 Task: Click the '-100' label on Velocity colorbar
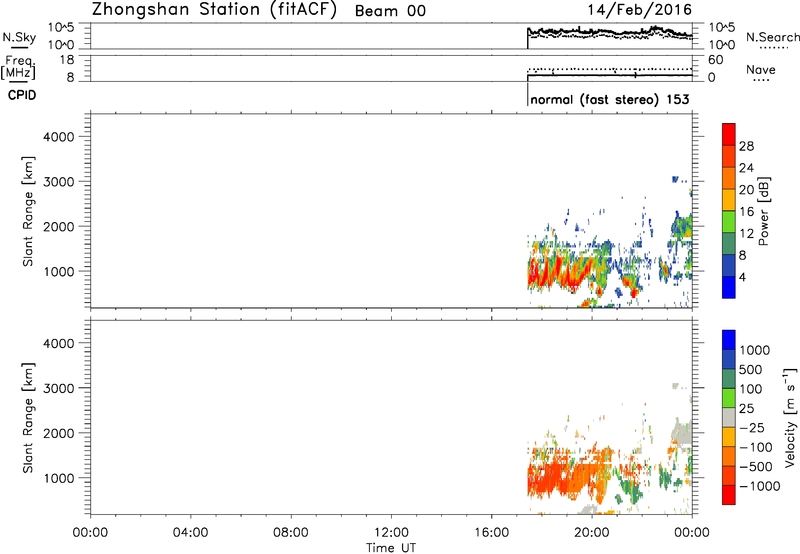pos(756,447)
